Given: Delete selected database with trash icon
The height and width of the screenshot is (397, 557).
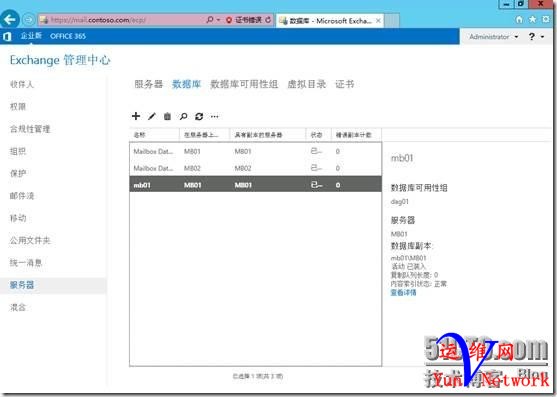Looking at the screenshot, I should point(167,116).
